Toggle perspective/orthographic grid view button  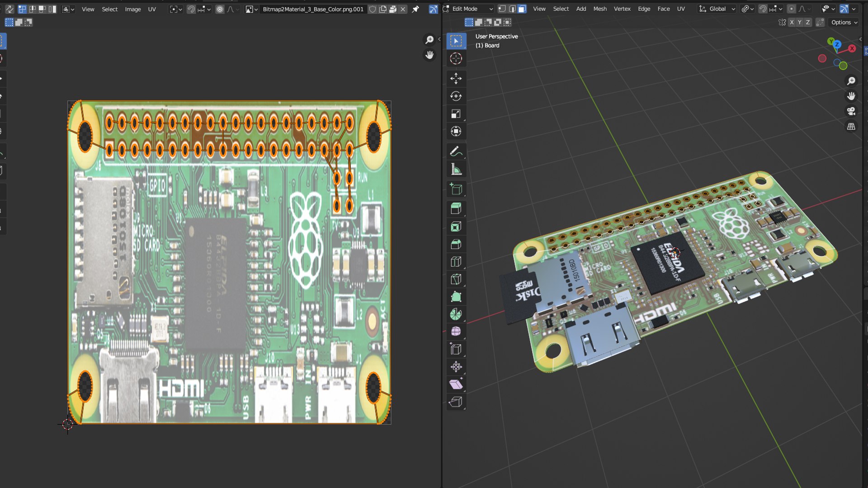(x=851, y=127)
